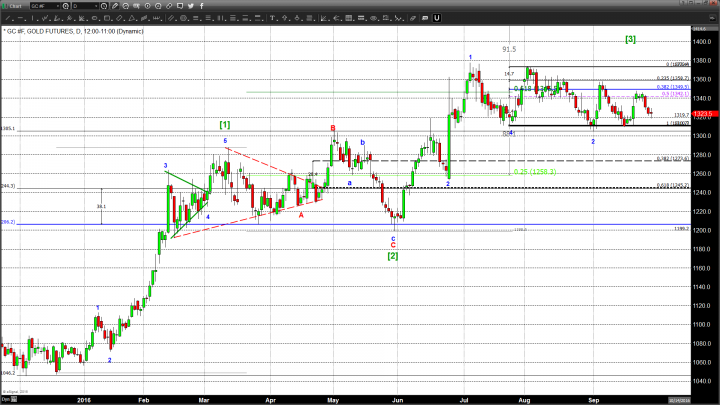The height and width of the screenshot is (405, 720).
Task: Click the green [3] wave label
Action: [x=630, y=39]
